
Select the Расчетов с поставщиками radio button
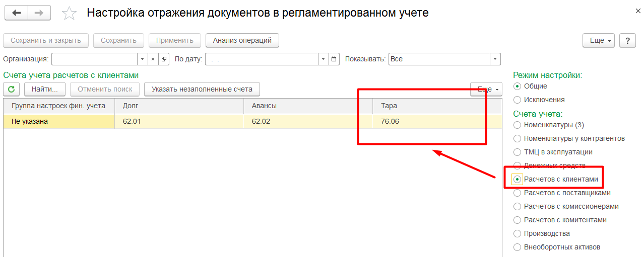pos(517,193)
